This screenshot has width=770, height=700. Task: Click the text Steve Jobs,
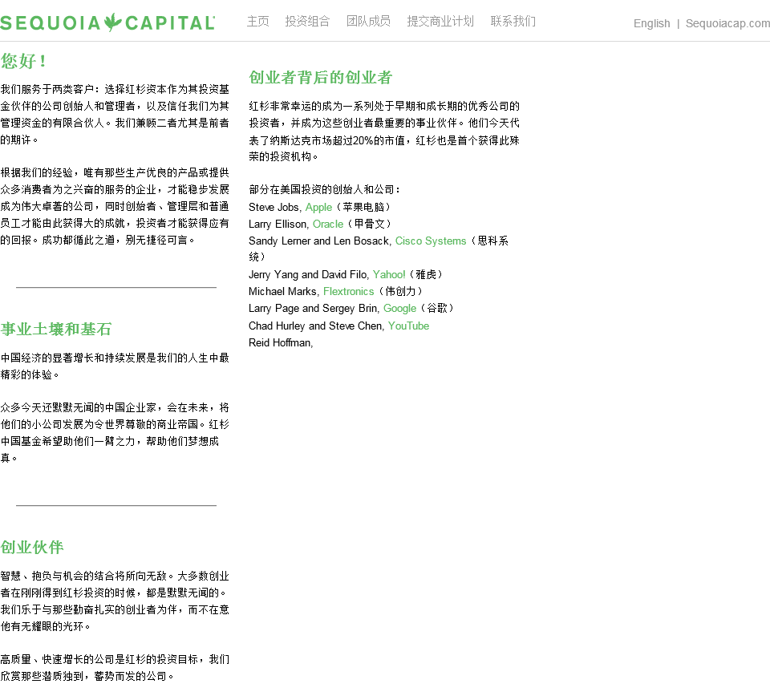click(x=275, y=207)
